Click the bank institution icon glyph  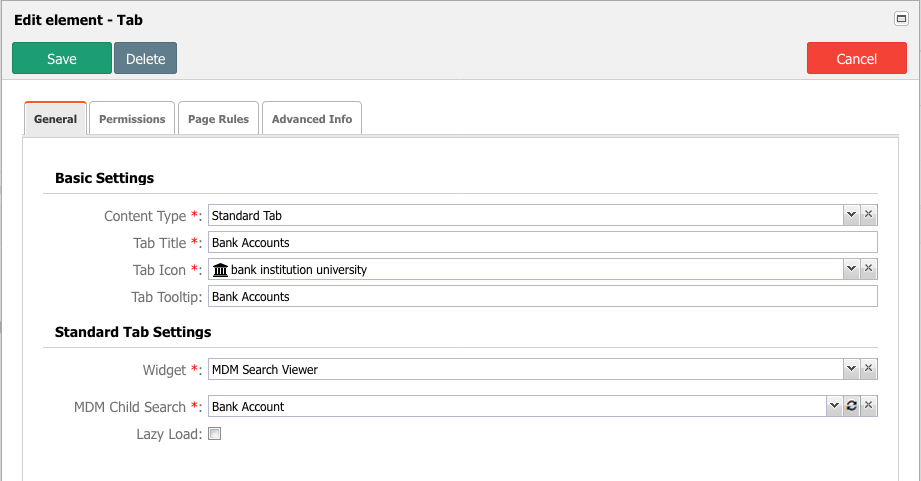point(220,270)
